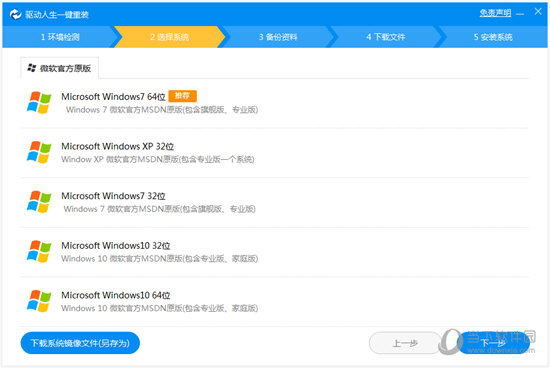Click the Windows logo beside Windows7 64位
This screenshot has width=550, height=368.
click(x=39, y=102)
